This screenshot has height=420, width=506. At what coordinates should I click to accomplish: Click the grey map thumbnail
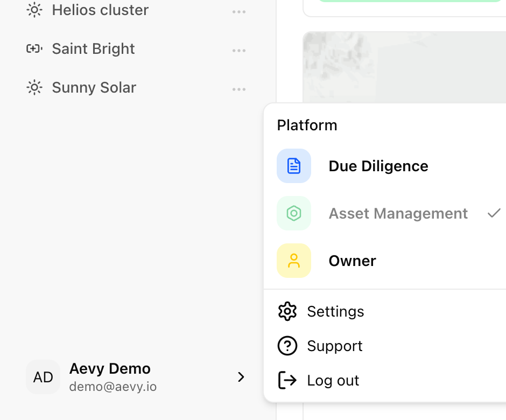404,67
